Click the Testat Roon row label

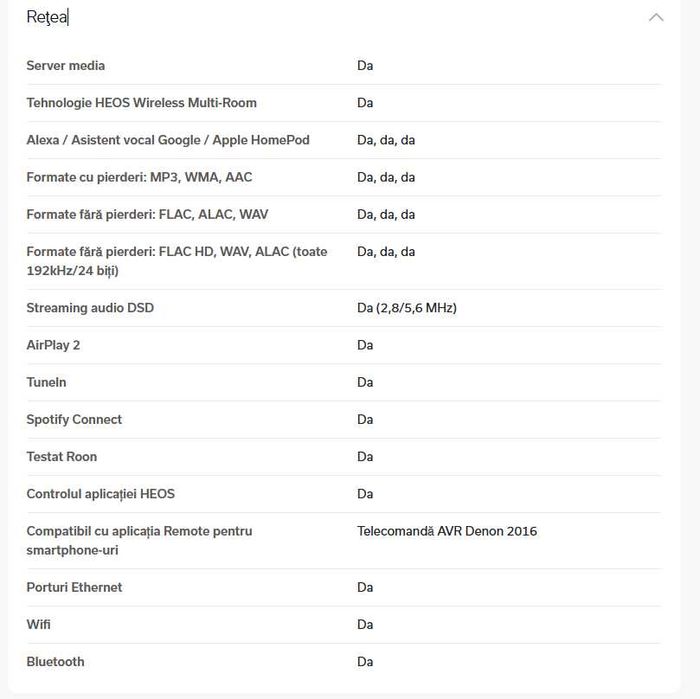tap(61, 456)
